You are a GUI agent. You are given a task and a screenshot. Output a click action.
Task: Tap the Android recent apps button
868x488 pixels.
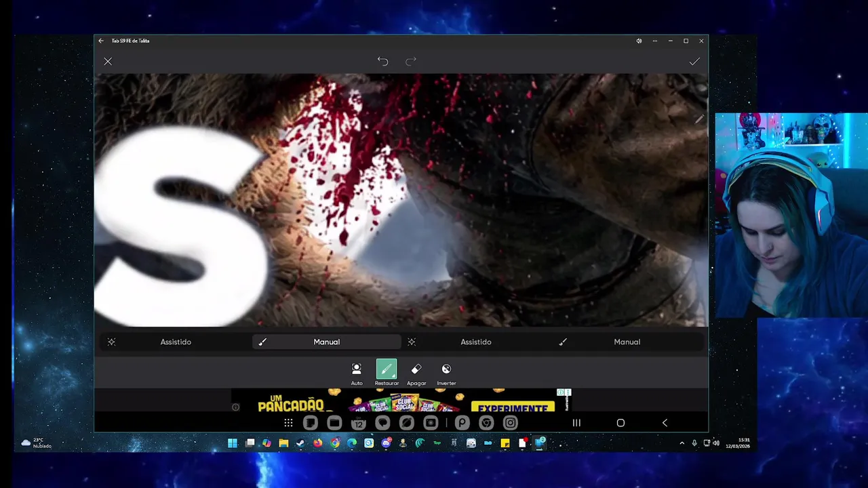click(576, 423)
